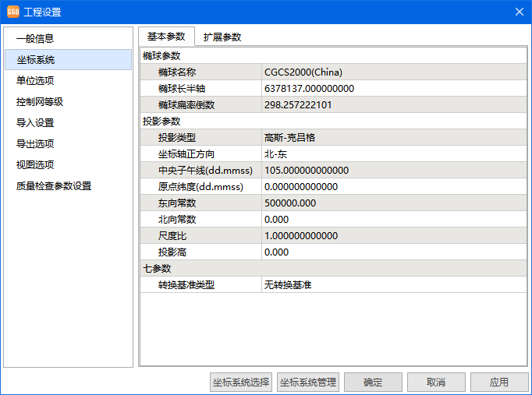This screenshot has height=395, width=532.
Task: Open the 投影类型 value 高斯-克吕格
Action: click(x=394, y=138)
